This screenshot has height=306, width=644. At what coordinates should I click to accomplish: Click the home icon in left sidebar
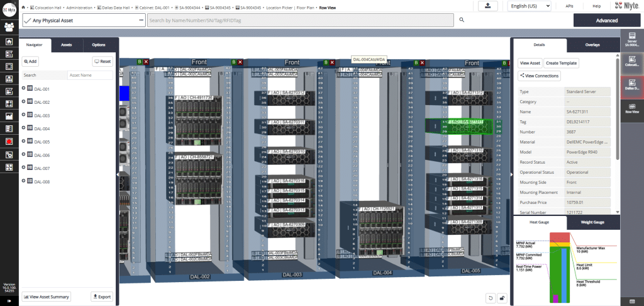9,42
